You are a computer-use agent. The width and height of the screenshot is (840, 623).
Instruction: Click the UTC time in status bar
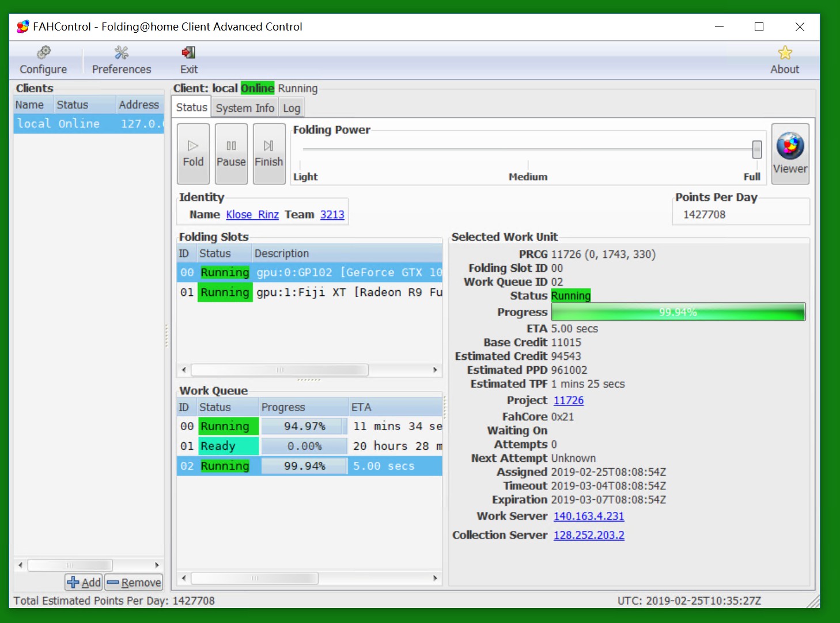coord(689,601)
